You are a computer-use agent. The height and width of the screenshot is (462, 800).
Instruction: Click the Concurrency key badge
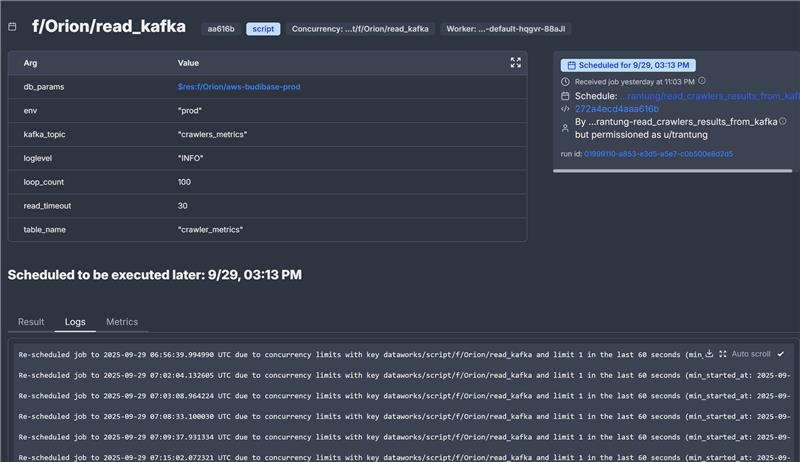click(360, 29)
